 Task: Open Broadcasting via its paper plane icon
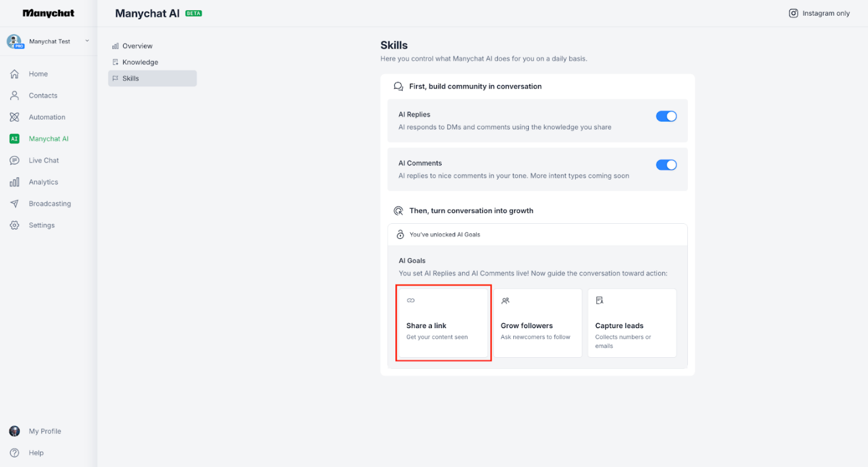pyautogui.click(x=15, y=203)
